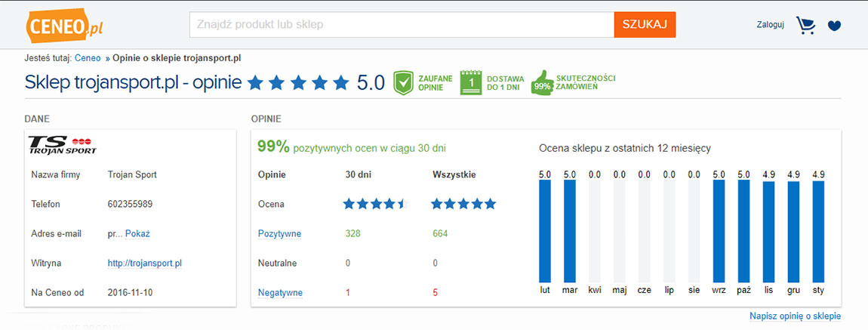
Task: Open the Pozytywne opinions link
Action: [279, 233]
